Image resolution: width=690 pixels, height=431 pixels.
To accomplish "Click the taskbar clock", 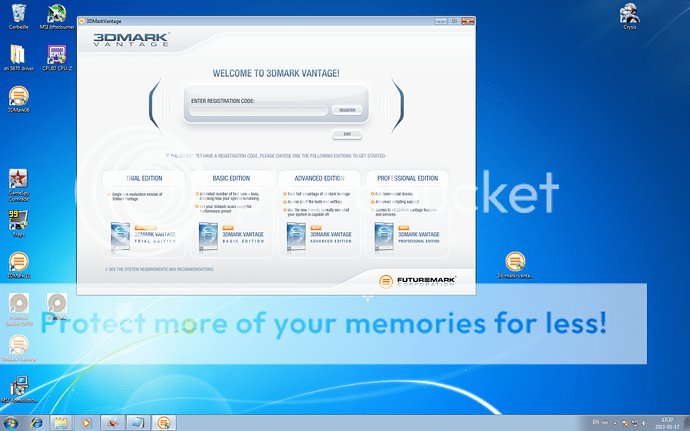I will [667, 422].
